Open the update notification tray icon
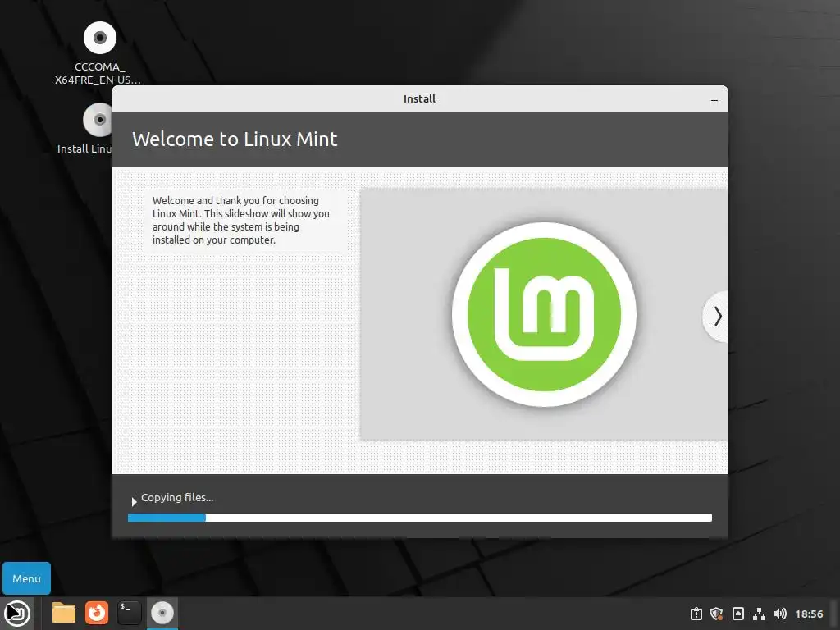Viewport: 840px width, 630px height. 696,614
